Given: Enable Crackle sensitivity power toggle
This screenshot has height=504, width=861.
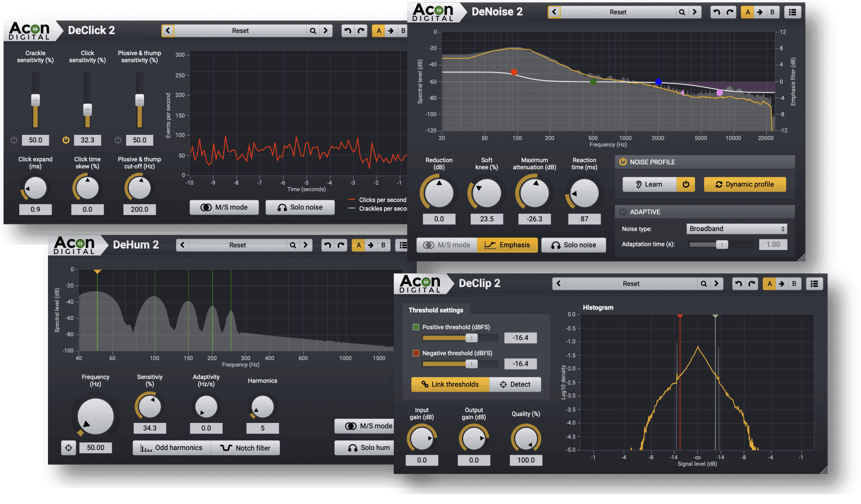Looking at the screenshot, I should (x=14, y=140).
